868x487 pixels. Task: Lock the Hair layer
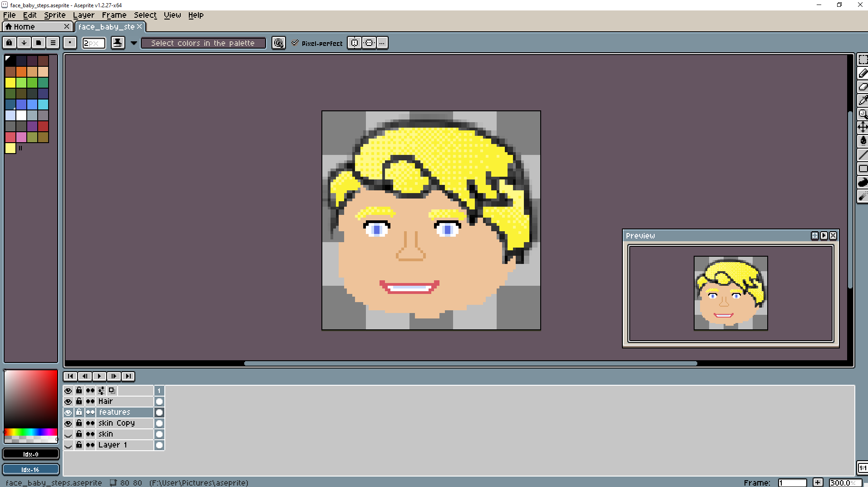[x=79, y=402]
